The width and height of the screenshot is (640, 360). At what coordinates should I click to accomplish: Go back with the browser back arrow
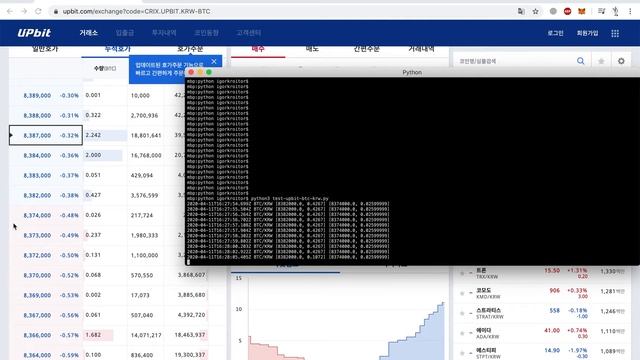point(10,11)
